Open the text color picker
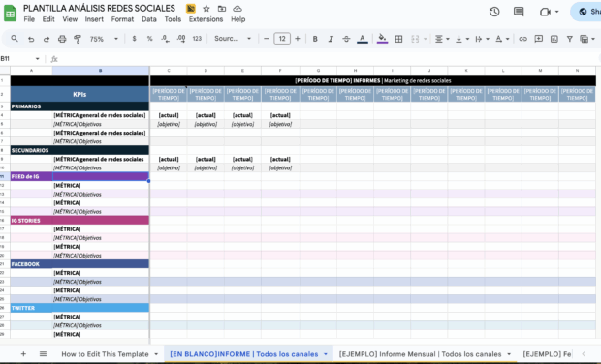Screen dimensions: 601x364 (363, 39)
